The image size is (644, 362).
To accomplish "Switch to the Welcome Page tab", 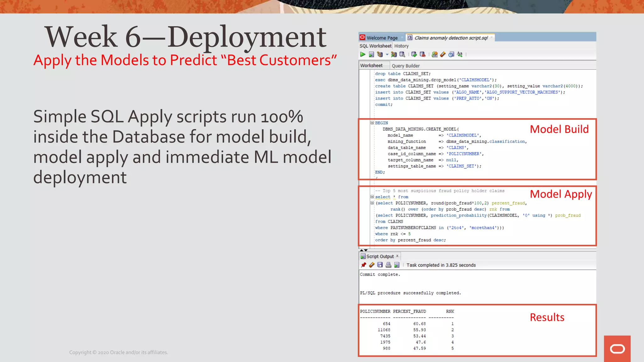I will coord(382,38).
